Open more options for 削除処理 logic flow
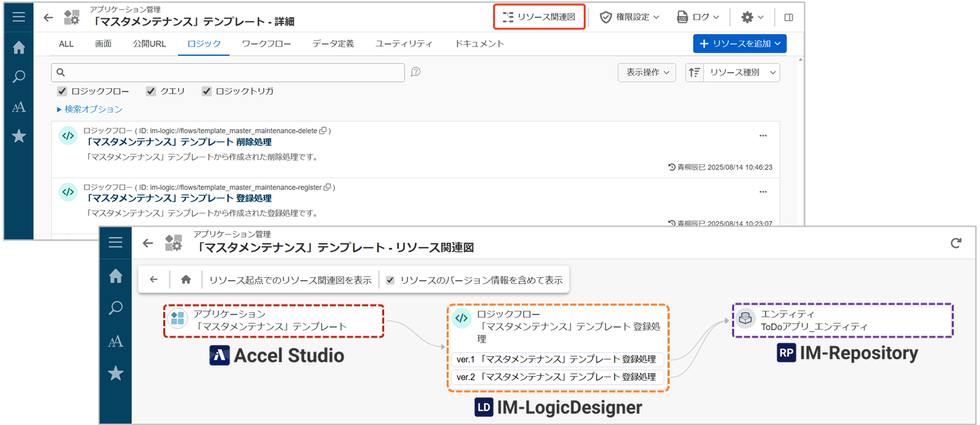The image size is (980, 425). point(762,136)
